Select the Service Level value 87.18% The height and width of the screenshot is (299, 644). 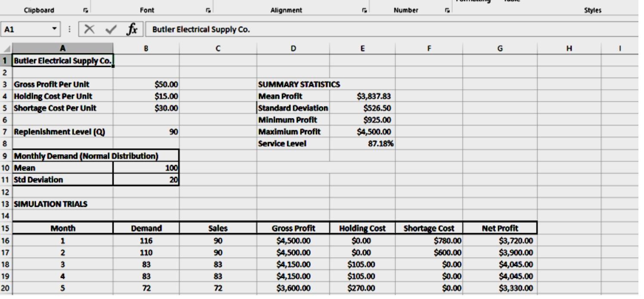(362, 143)
